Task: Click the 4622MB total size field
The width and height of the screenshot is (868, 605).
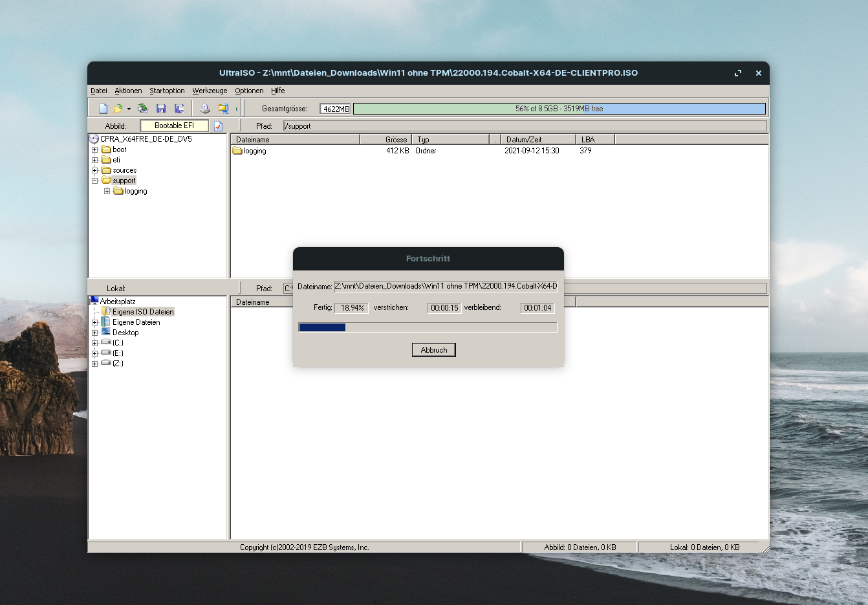Action: (335, 109)
